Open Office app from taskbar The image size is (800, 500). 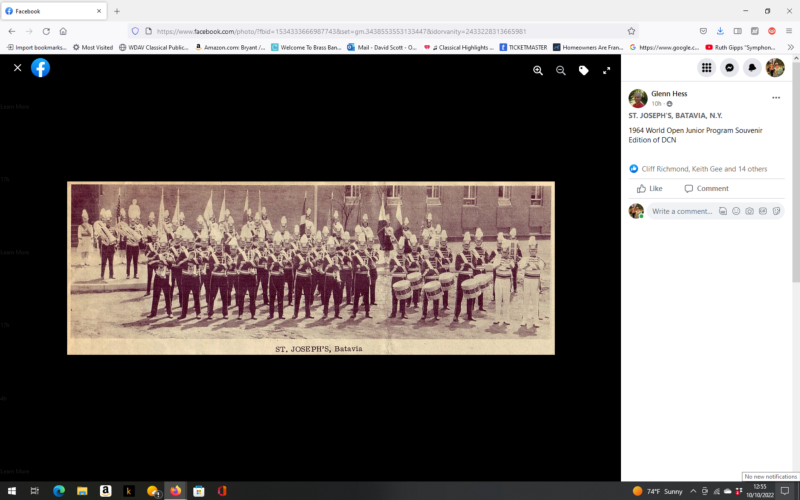tap(222, 491)
